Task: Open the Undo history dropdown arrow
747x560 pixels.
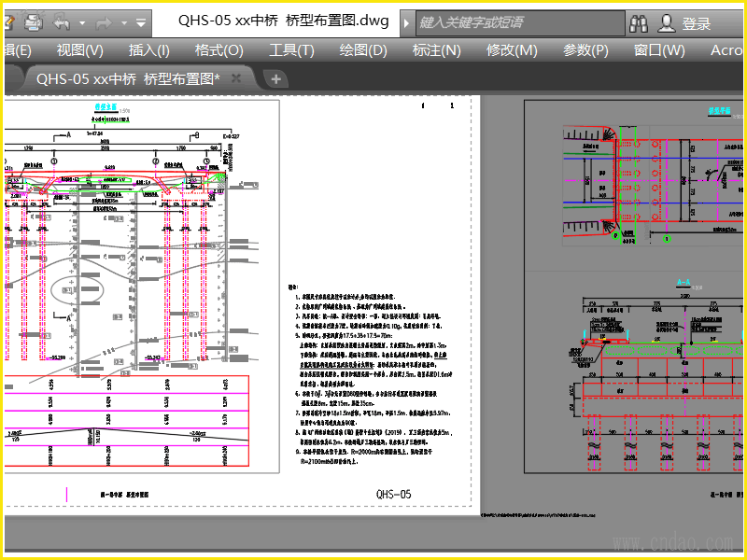Action: [82, 22]
